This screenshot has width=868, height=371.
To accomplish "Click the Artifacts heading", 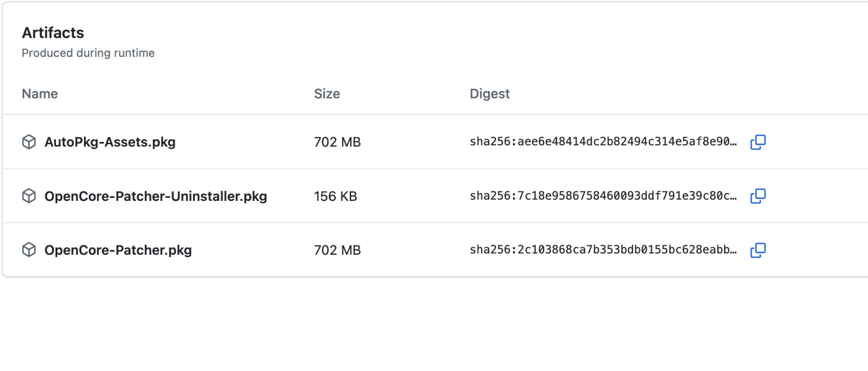I will point(53,33).
